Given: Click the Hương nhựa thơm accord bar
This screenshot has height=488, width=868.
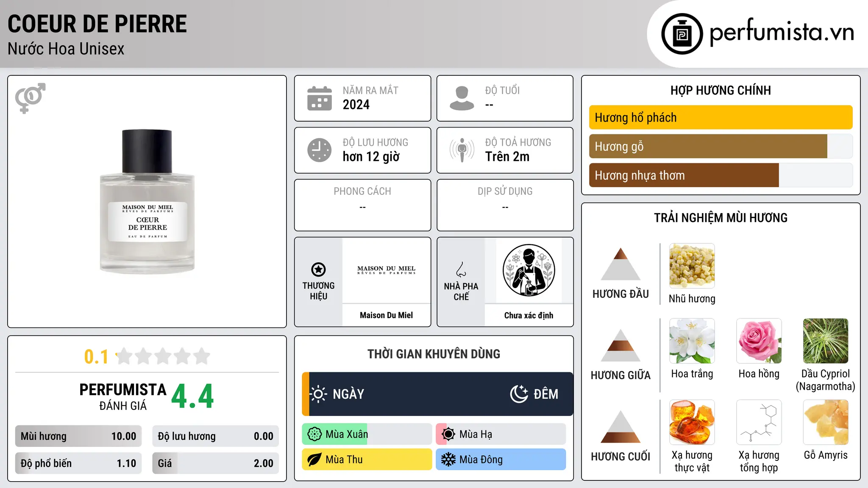Looking at the screenshot, I should point(721,175).
